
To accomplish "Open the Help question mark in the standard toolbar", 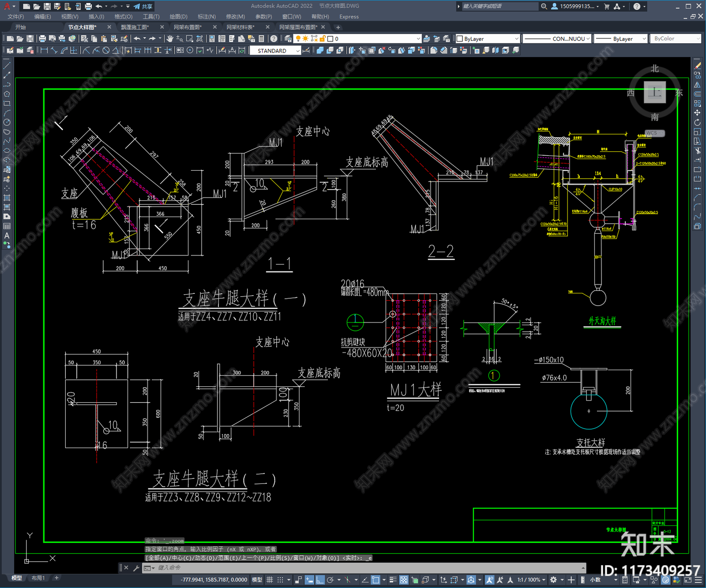I will coord(274,39).
